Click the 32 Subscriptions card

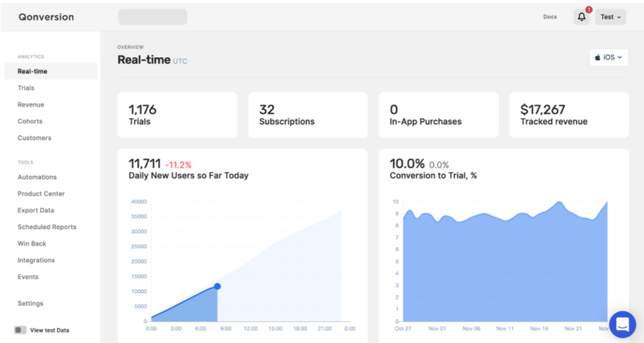point(308,115)
